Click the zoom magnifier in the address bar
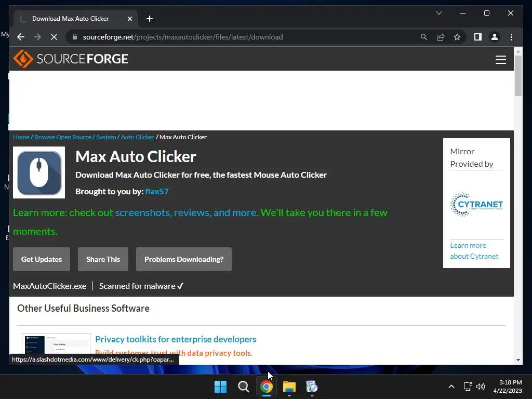 [x=424, y=37]
